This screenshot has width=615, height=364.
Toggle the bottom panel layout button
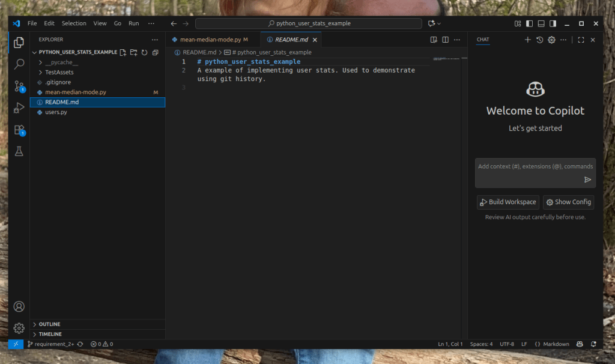(541, 23)
